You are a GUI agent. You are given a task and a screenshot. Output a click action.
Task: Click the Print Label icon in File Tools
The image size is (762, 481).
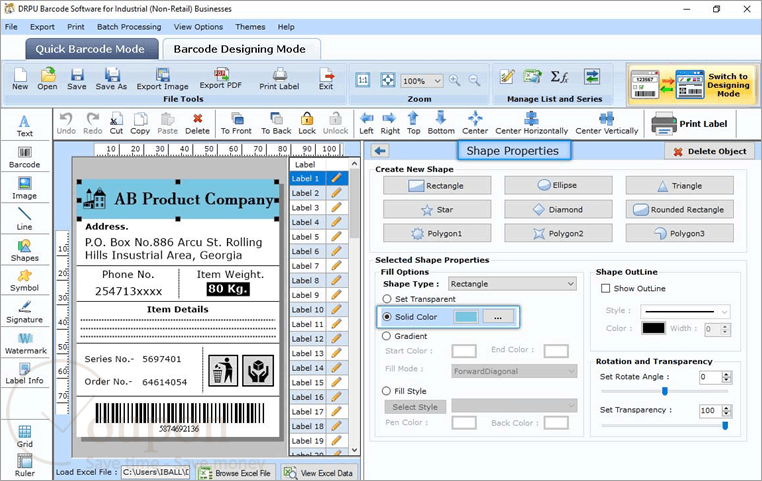coord(279,79)
